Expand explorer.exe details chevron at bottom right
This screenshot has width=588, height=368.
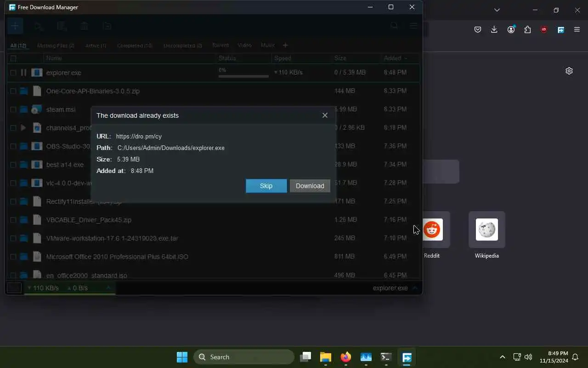(x=415, y=288)
